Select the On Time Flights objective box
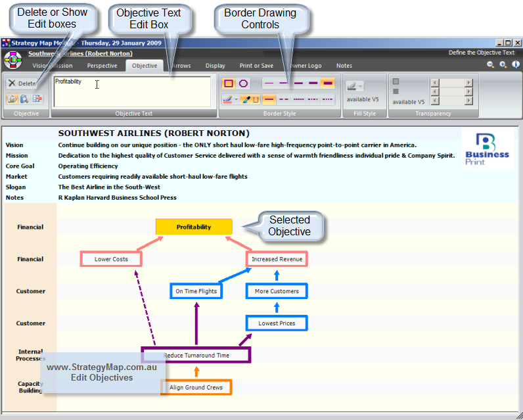Viewport: 523px width, 420px height. click(196, 291)
